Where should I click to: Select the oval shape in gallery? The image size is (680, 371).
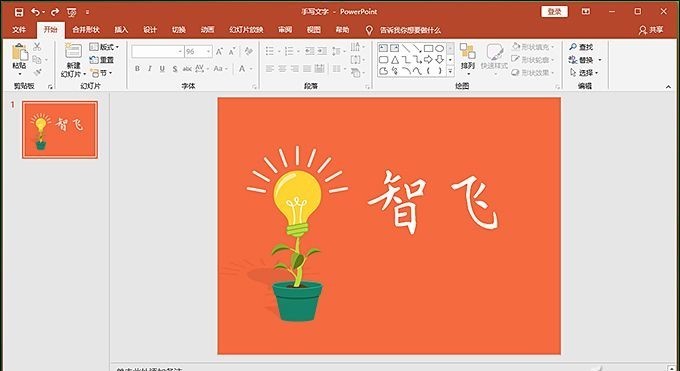click(440, 48)
